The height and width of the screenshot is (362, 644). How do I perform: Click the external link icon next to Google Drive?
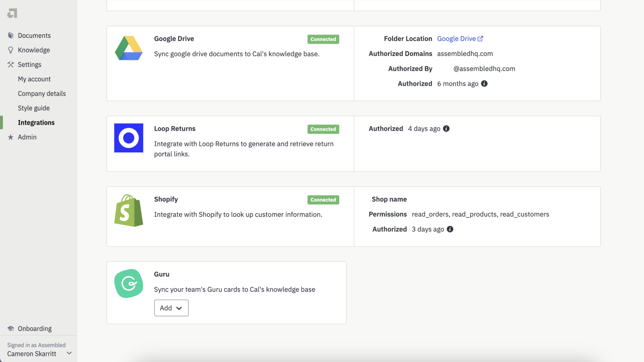(481, 38)
